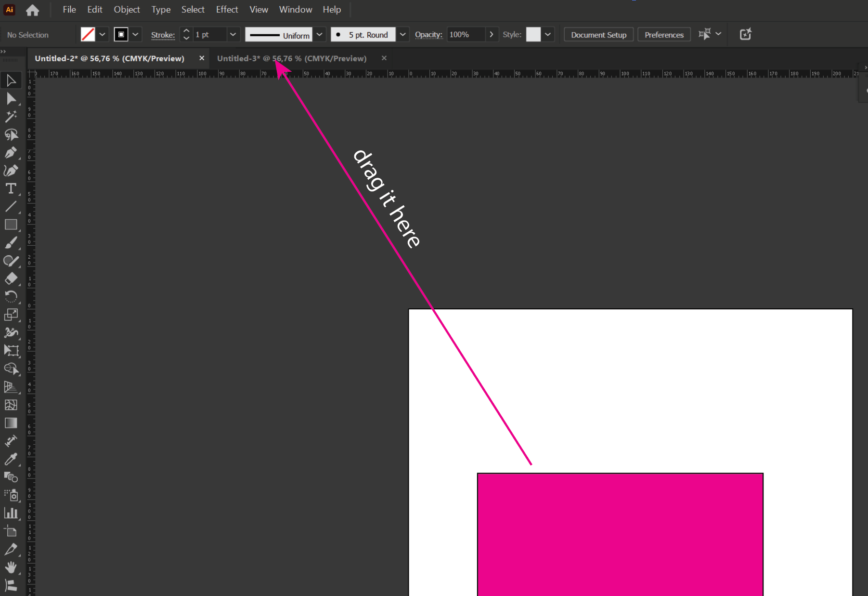Click the fill color swatch

pos(89,34)
